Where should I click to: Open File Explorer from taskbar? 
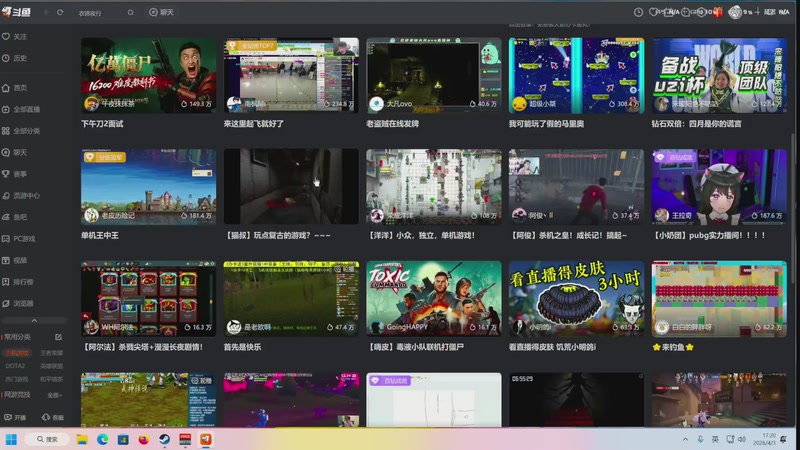tap(82, 439)
